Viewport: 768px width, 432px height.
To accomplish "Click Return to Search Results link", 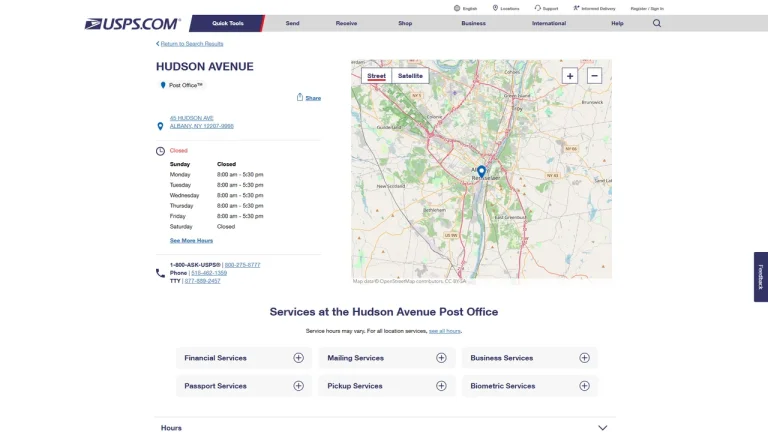I will pyautogui.click(x=192, y=44).
